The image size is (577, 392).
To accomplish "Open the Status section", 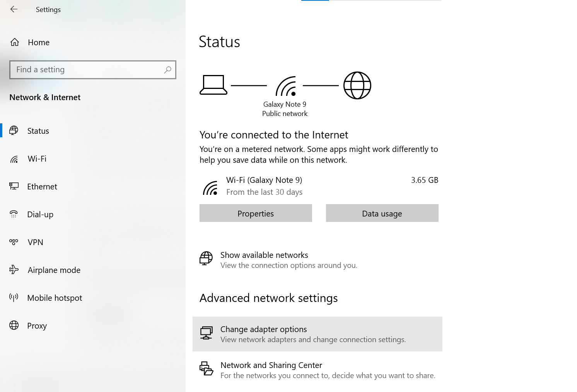I will 38,131.
